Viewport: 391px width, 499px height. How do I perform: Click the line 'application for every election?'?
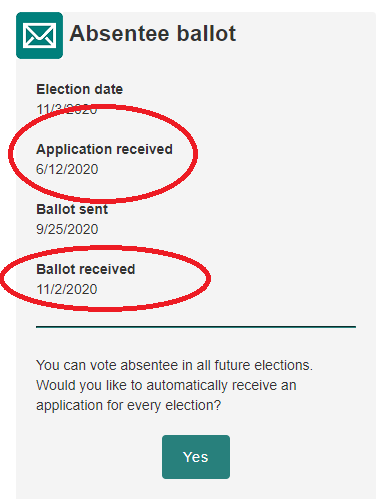coord(128,405)
